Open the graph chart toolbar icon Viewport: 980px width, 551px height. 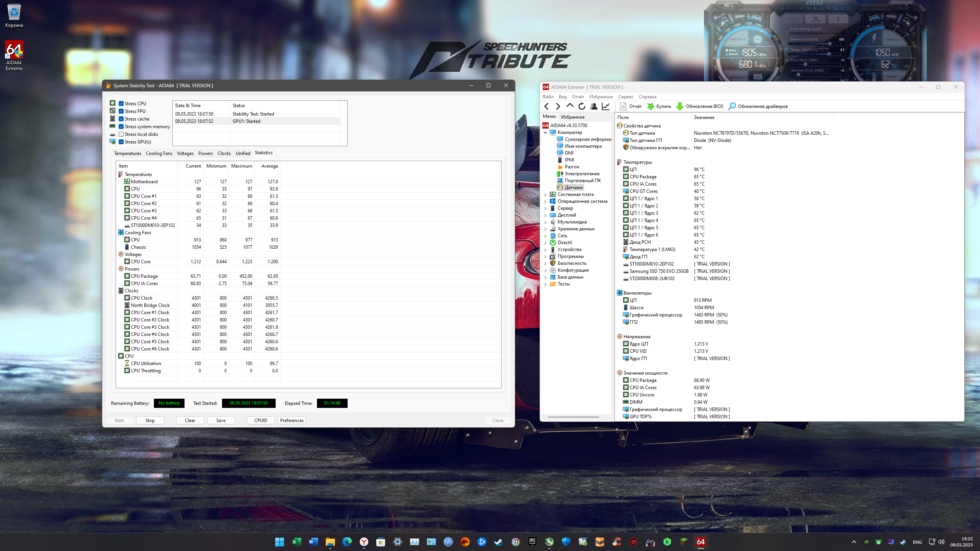pyautogui.click(x=606, y=106)
